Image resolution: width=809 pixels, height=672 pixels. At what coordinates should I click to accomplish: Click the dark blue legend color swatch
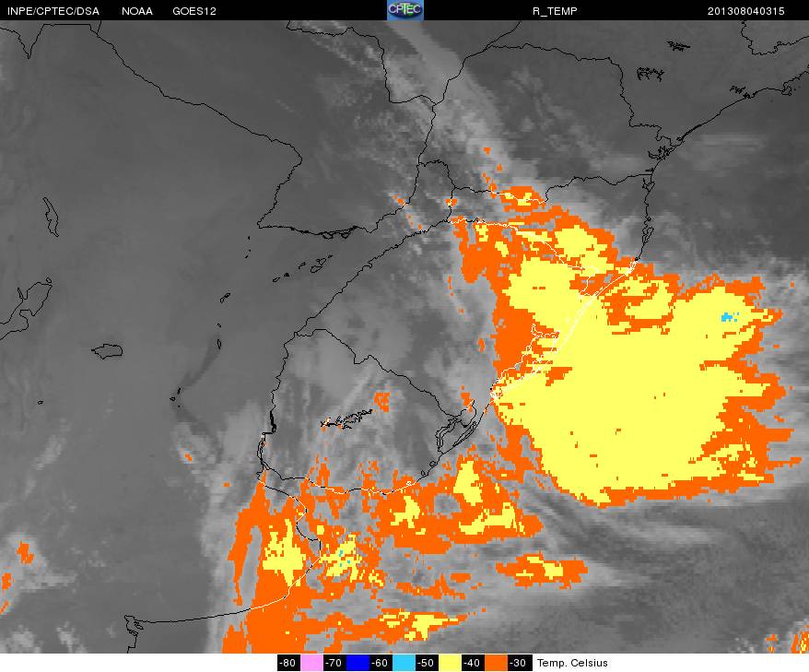click(x=358, y=663)
